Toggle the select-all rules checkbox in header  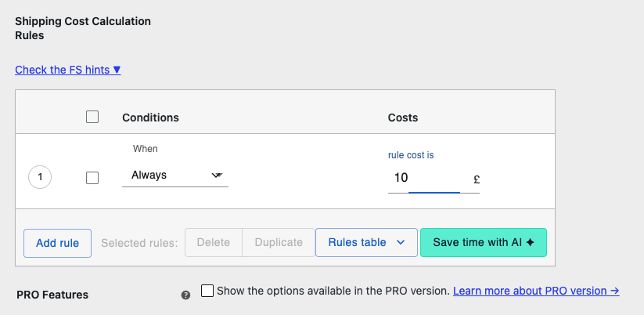(x=92, y=118)
